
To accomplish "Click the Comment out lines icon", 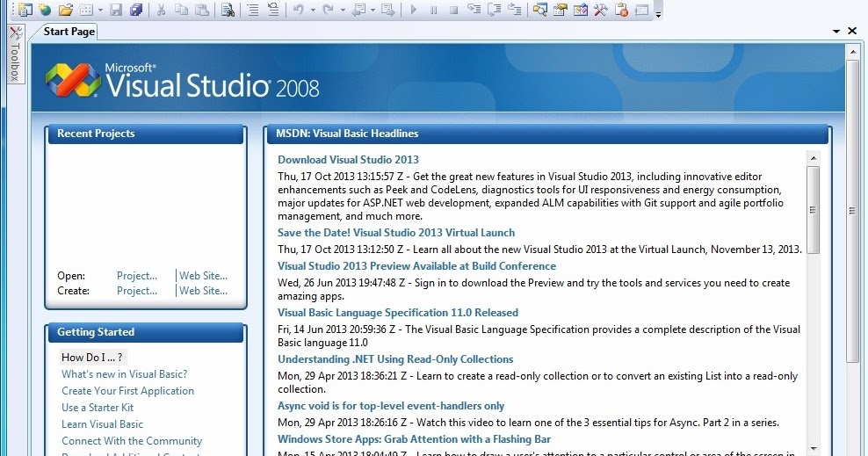I will click(252, 10).
